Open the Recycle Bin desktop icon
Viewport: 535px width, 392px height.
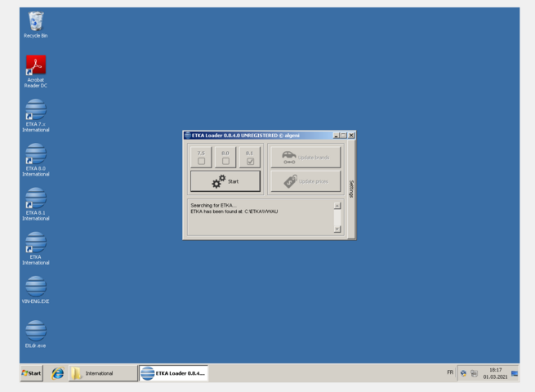click(35, 24)
